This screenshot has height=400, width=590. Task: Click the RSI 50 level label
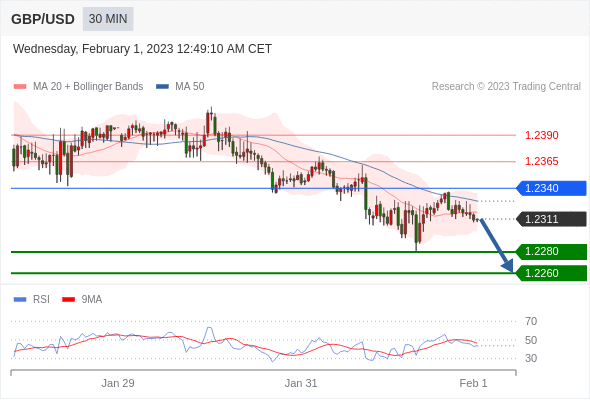tap(531, 340)
